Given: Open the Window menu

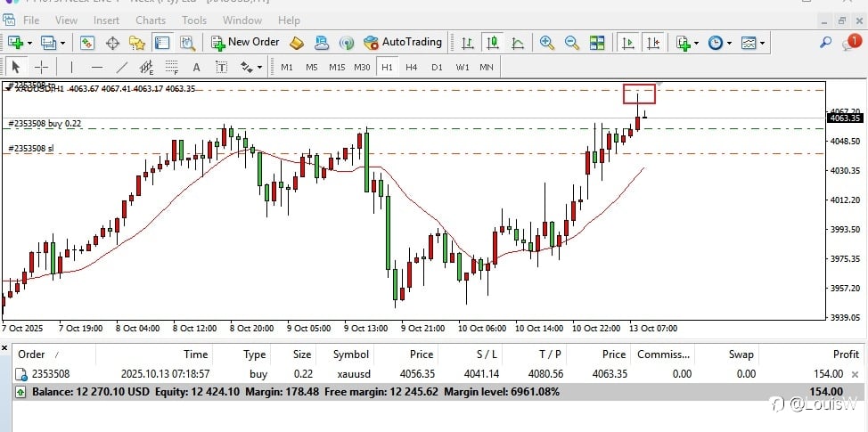Looking at the screenshot, I should coord(242,20).
